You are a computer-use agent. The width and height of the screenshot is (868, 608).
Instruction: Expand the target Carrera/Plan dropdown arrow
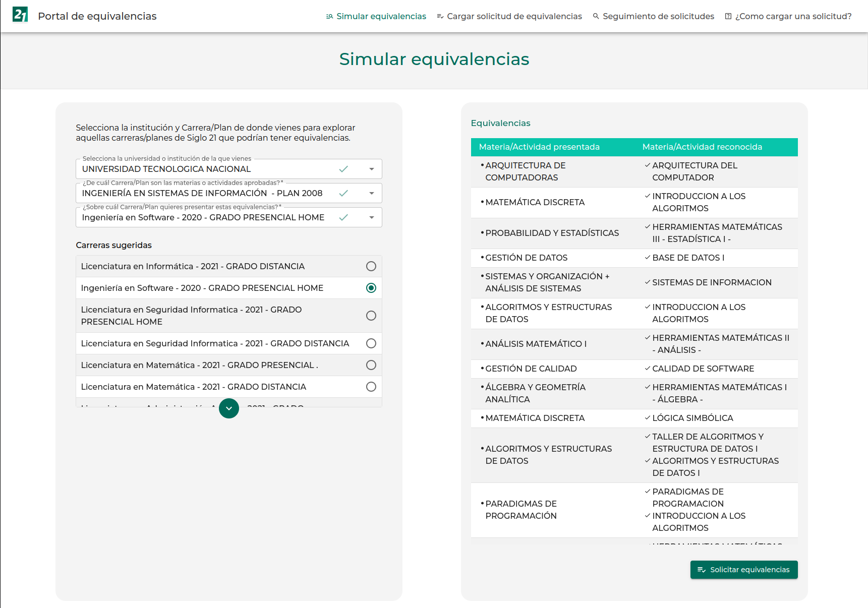click(372, 217)
